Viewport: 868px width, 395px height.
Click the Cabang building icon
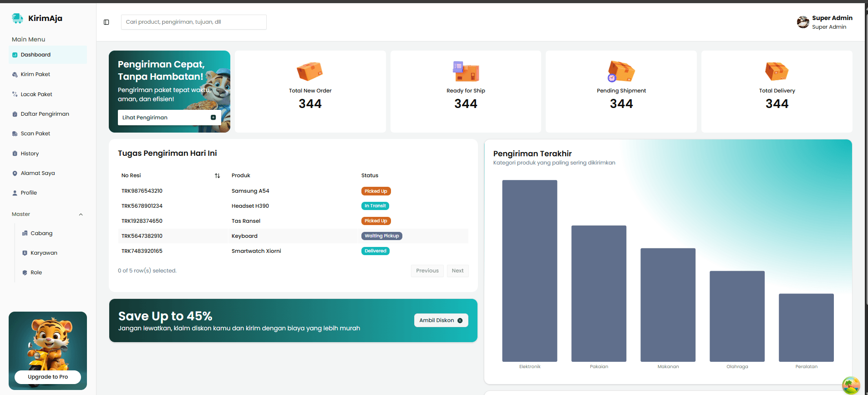pos(25,233)
